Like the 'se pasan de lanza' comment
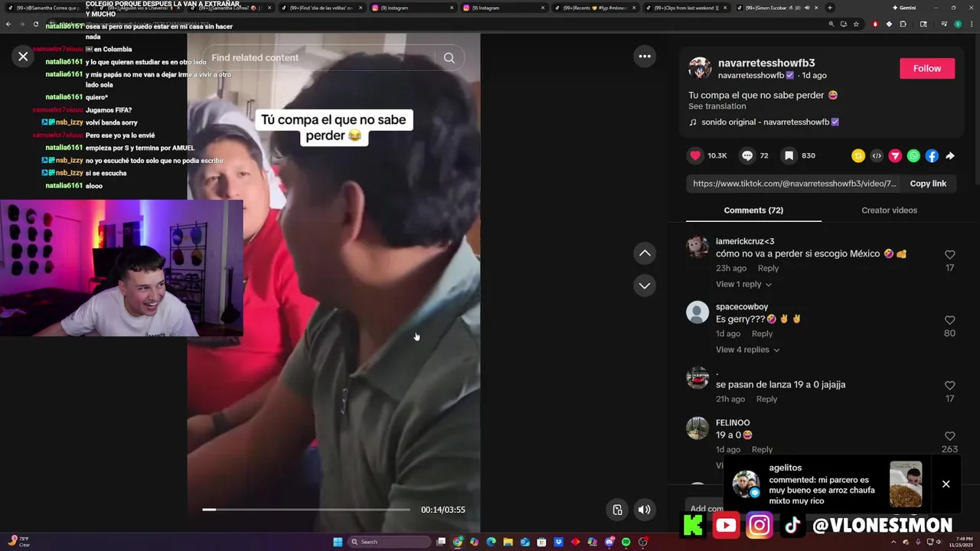The image size is (980, 551). 949,386
